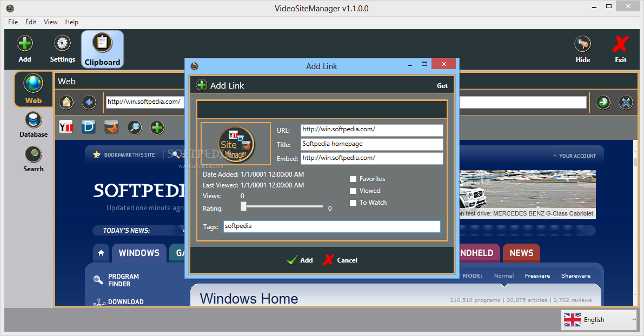
Task: Switch to the WINDOWS tab on Softpedia
Action: 139,253
